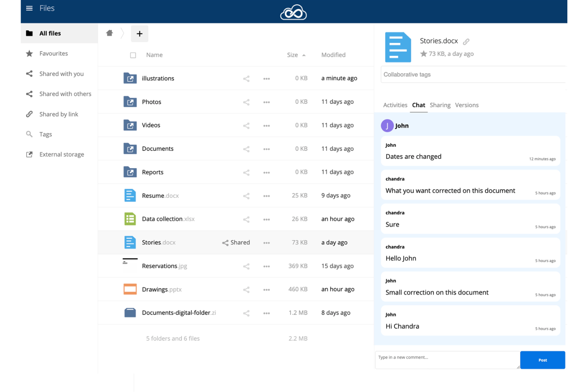The image size is (588, 392).
Task: Open more options for Photos folder
Action: (x=267, y=102)
